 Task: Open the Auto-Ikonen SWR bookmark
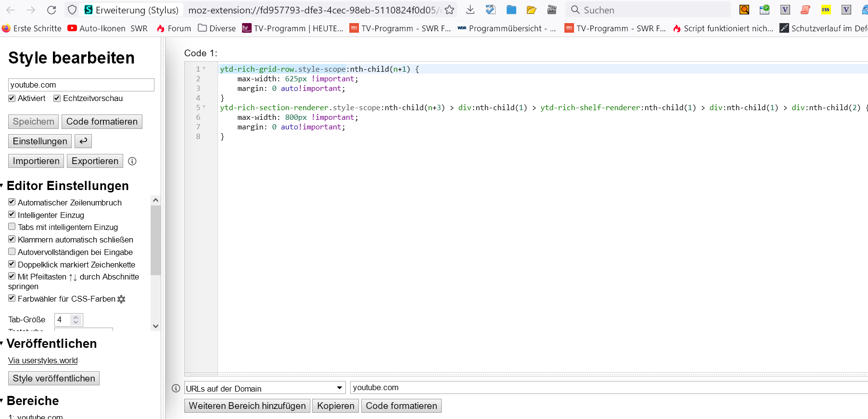(108, 28)
